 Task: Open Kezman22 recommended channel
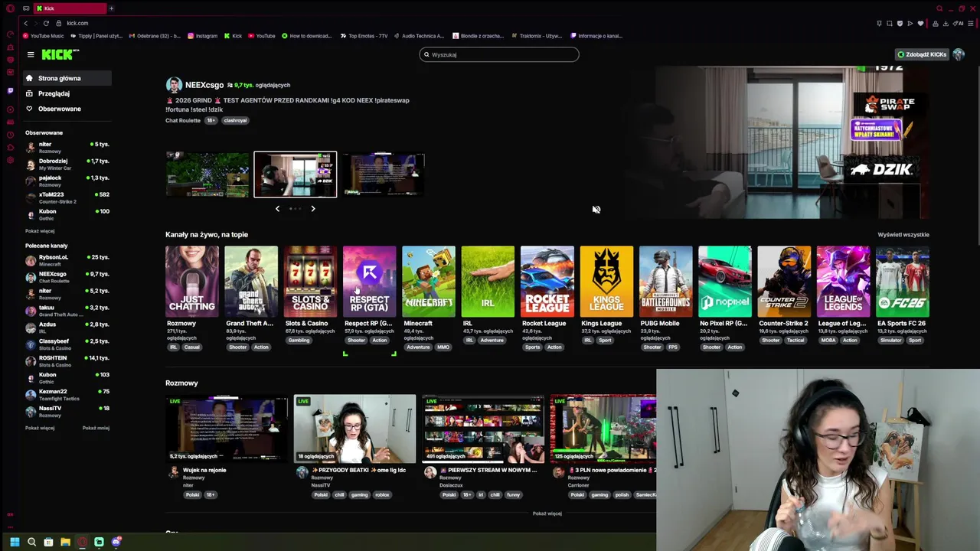pos(67,395)
